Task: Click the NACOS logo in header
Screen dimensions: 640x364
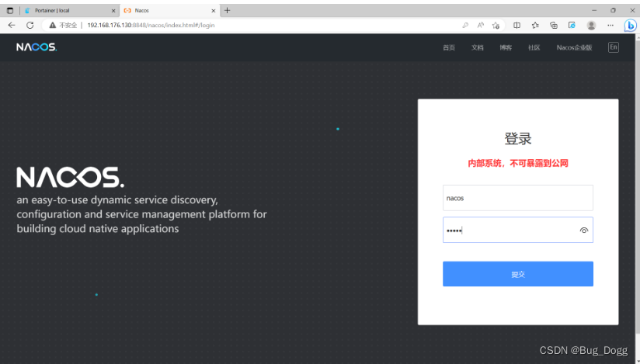Action: tap(37, 47)
